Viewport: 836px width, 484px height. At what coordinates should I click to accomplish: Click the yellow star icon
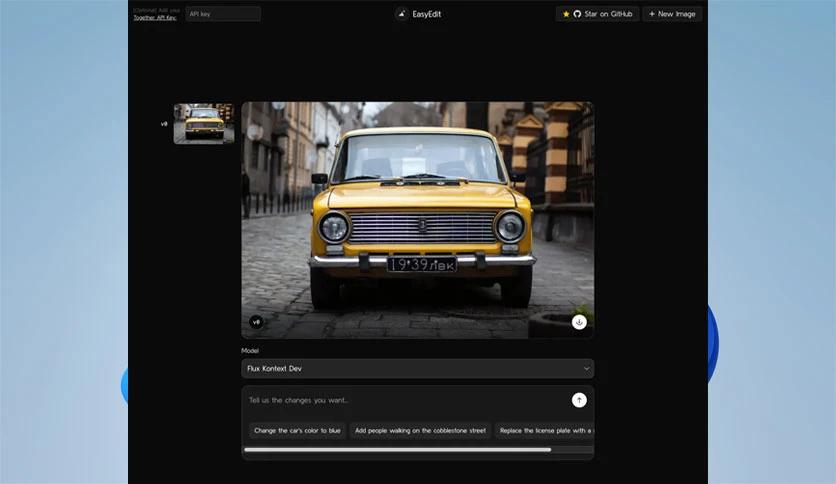click(566, 14)
